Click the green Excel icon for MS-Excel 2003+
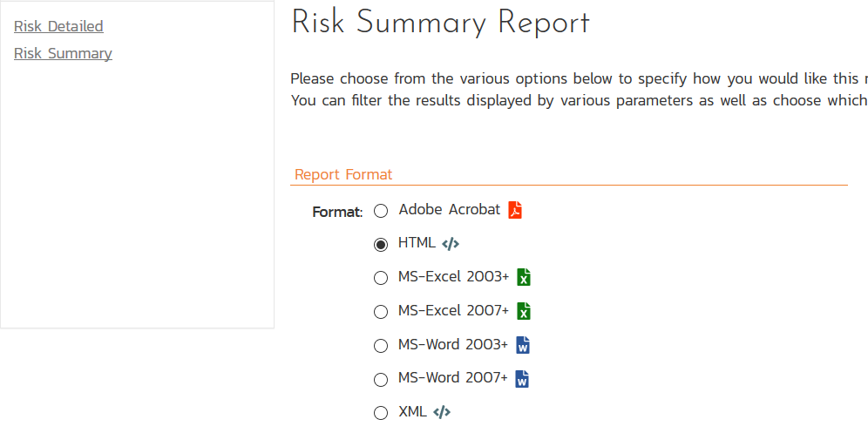868x433 pixels. (524, 277)
